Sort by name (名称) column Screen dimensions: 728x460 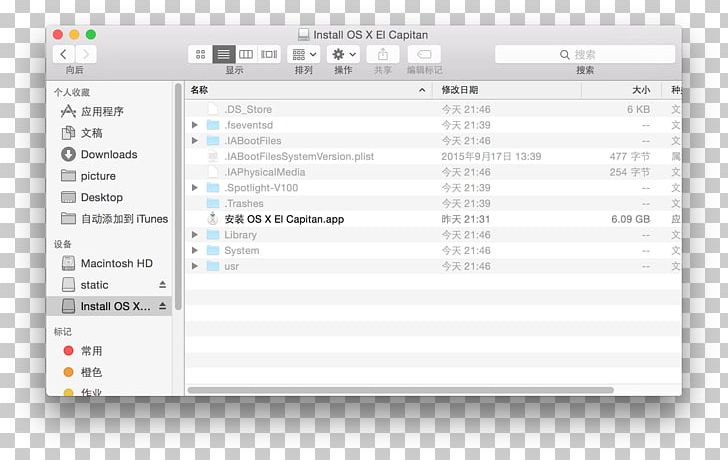coord(309,90)
